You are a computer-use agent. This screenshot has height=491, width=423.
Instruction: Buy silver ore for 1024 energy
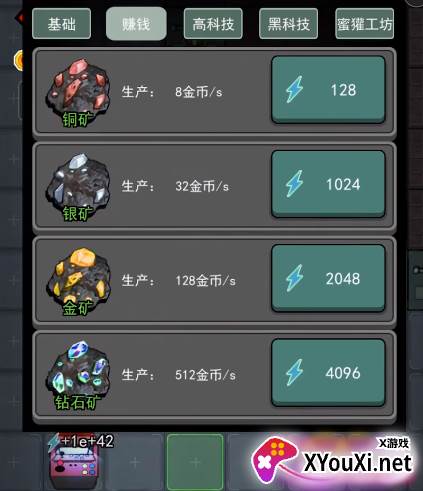(328, 184)
